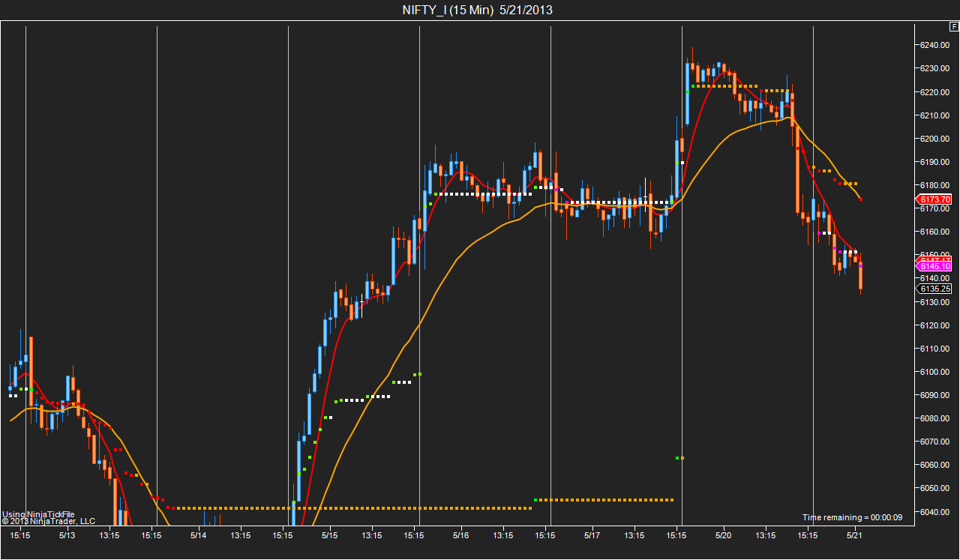Click the 5/17 date on time axis
The image size is (960, 560).
pos(592,536)
